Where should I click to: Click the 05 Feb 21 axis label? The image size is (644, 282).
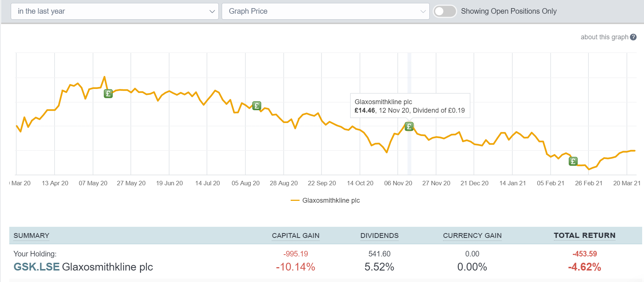pyautogui.click(x=551, y=183)
